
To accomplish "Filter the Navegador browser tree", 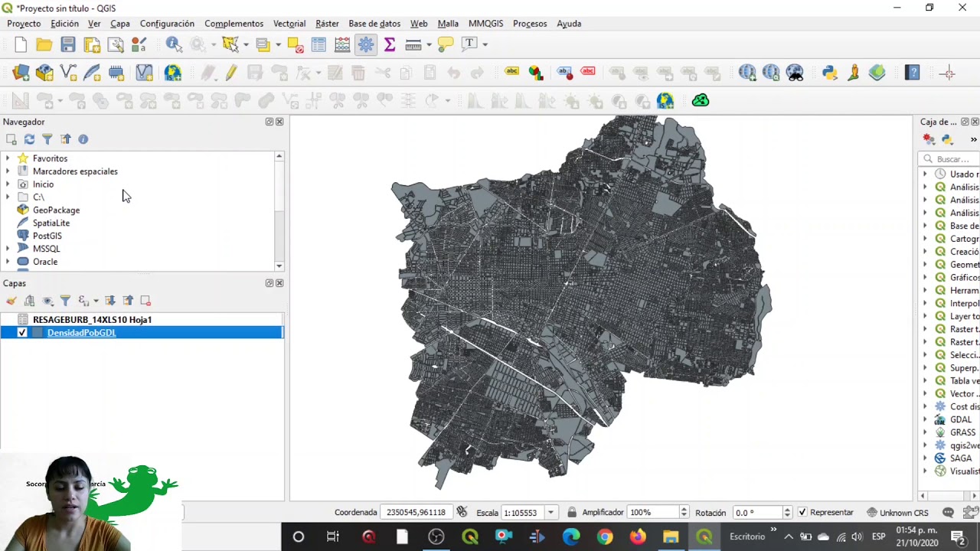I will pos(47,139).
